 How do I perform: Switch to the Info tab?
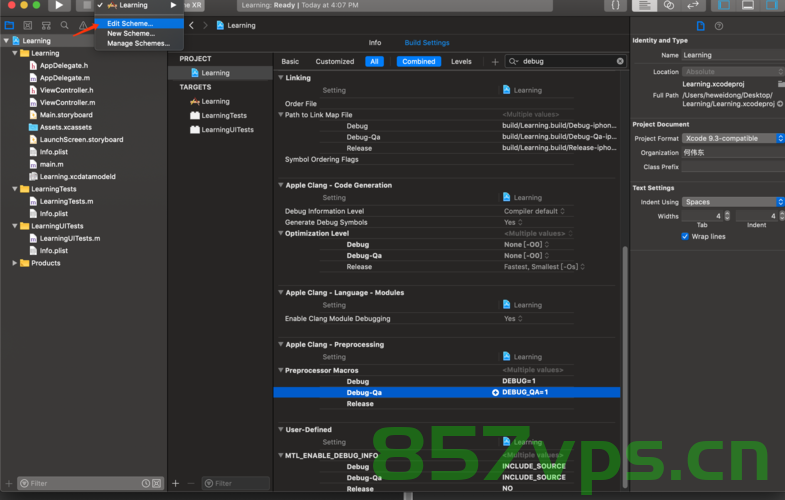[375, 43]
